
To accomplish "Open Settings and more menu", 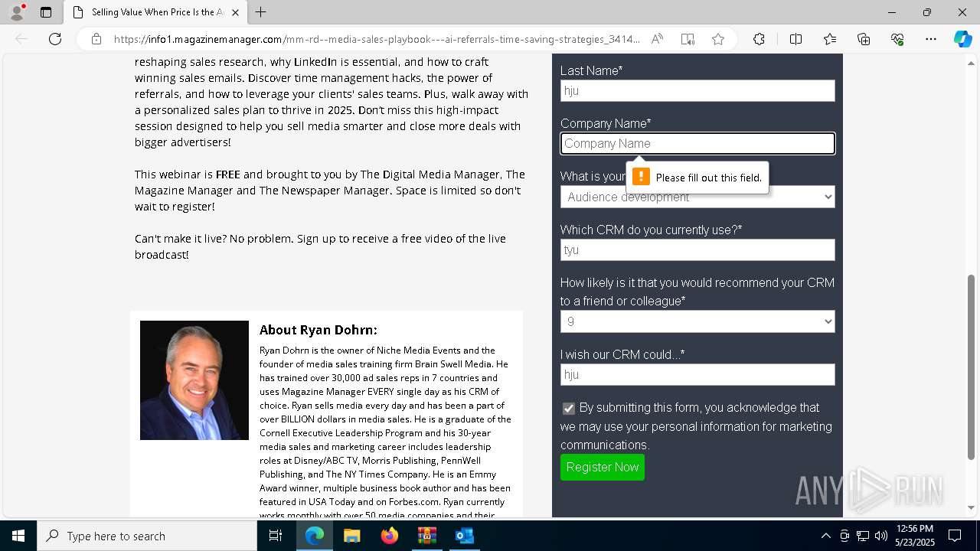I will point(931,39).
